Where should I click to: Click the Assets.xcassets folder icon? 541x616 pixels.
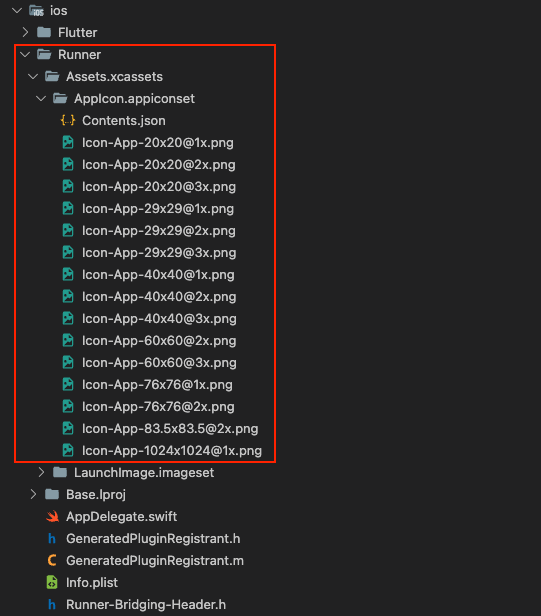pyautogui.click(x=52, y=76)
